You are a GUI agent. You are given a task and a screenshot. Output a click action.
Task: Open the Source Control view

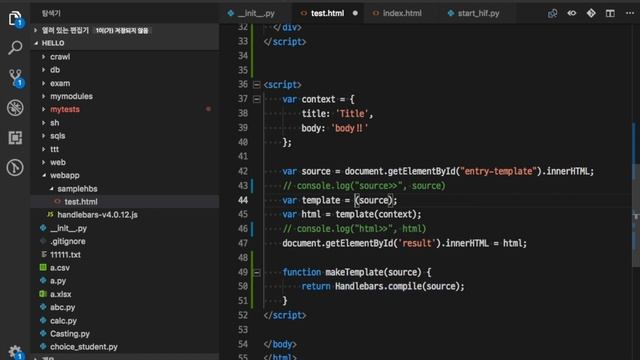tap(16, 78)
